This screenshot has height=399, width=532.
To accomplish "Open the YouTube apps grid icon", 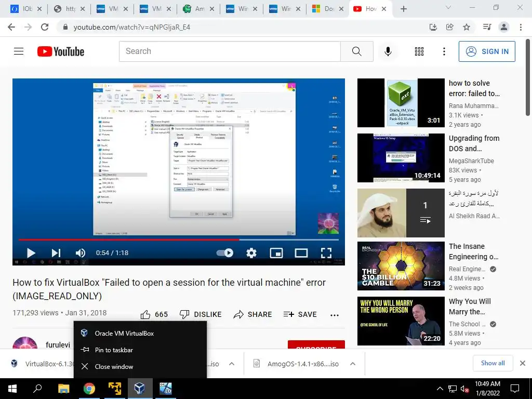I will point(419,51).
